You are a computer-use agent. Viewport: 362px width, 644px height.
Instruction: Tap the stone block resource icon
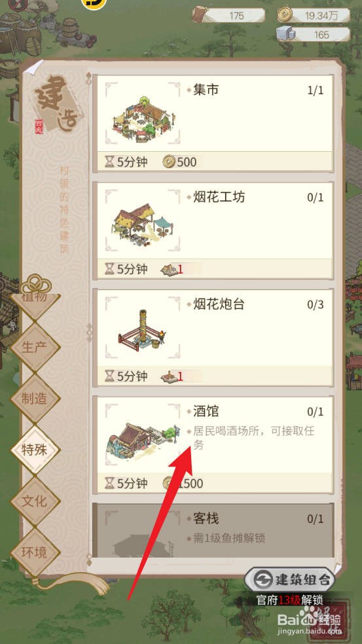point(285,34)
